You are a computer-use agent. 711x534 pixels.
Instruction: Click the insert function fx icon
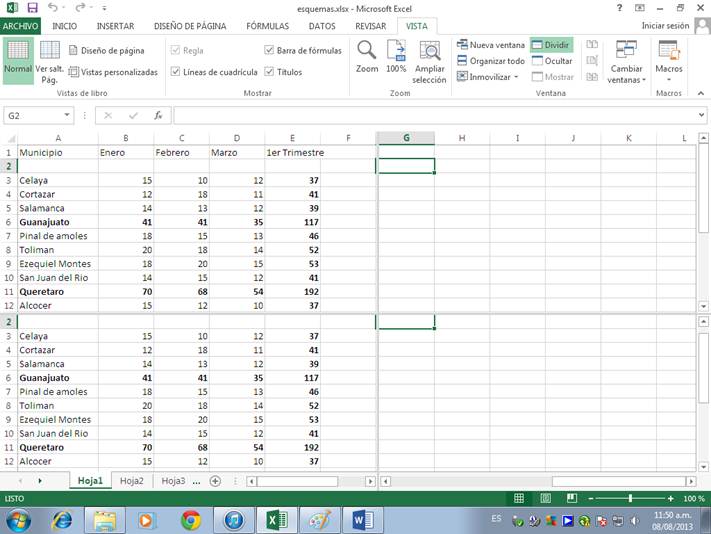pyautogui.click(x=158, y=115)
